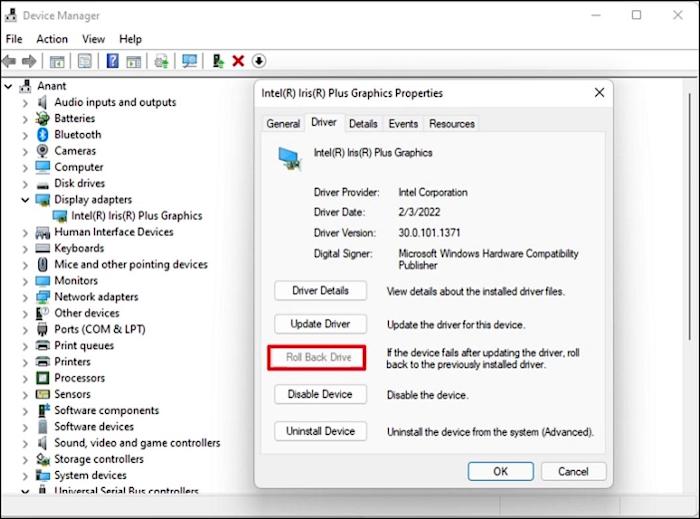Click the Help toolbar icon
The image size is (700, 519).
pos(112,62)
